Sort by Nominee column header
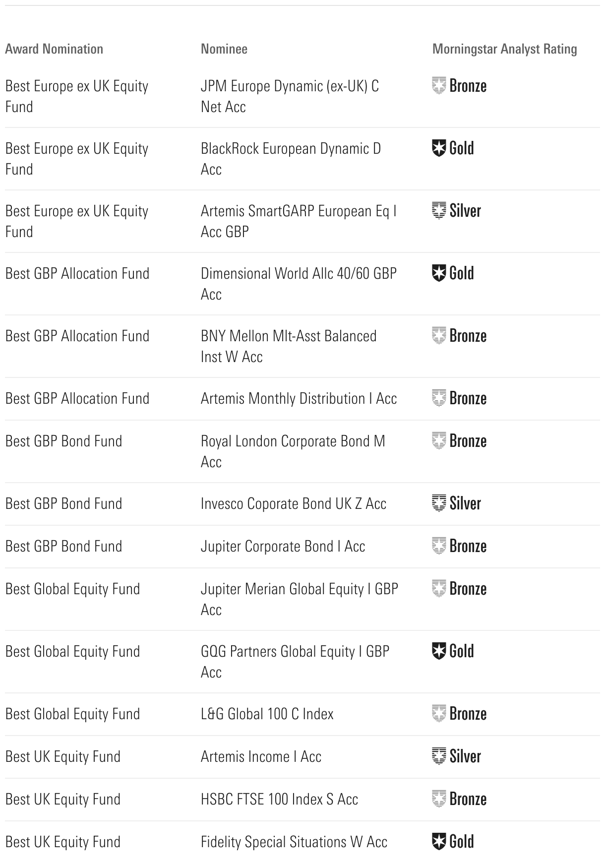This screenshot has width=605, height=868. pyautogui.click(x=224, y=49)
